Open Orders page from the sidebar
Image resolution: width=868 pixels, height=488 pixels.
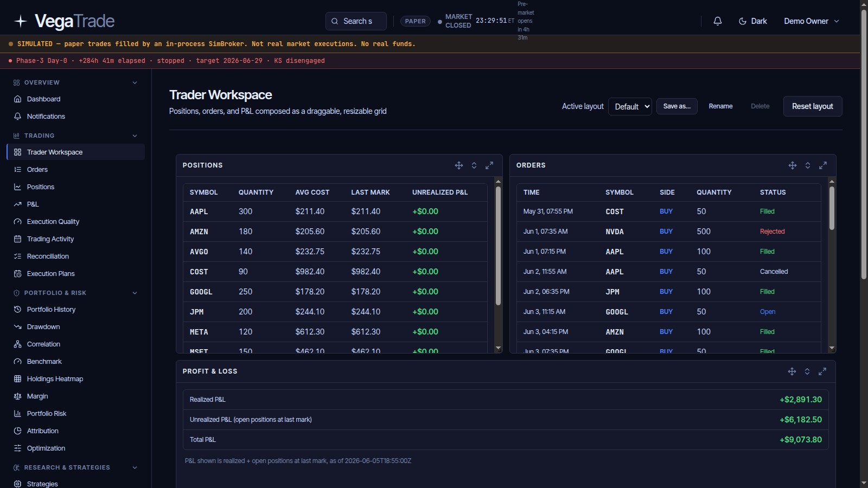(x=76, y=170)
